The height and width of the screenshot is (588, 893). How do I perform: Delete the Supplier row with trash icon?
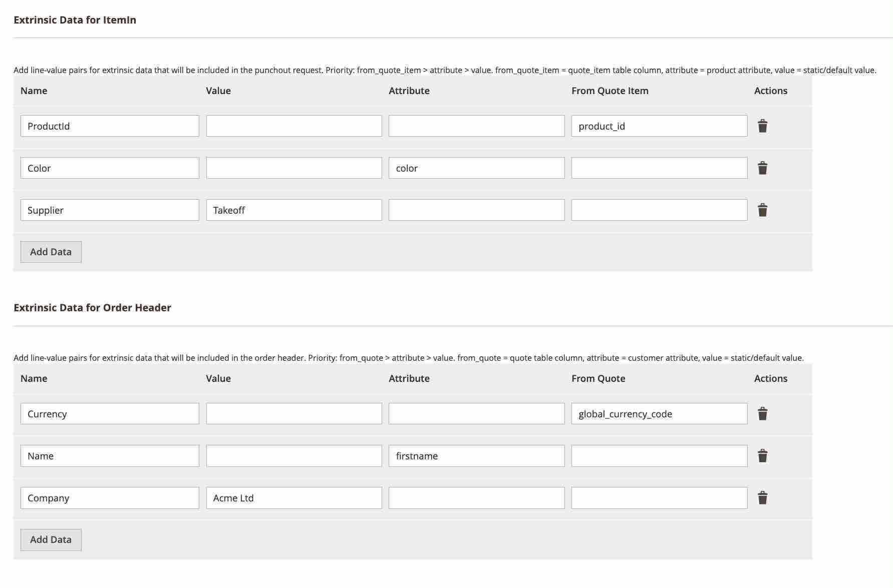pos(762,210)
